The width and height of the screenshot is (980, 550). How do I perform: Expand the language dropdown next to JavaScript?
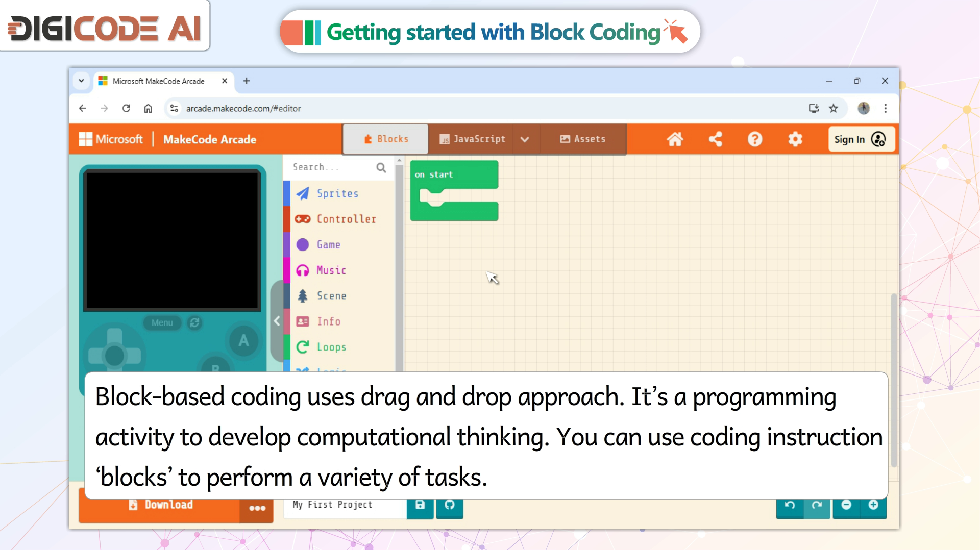tap(525, 139)
